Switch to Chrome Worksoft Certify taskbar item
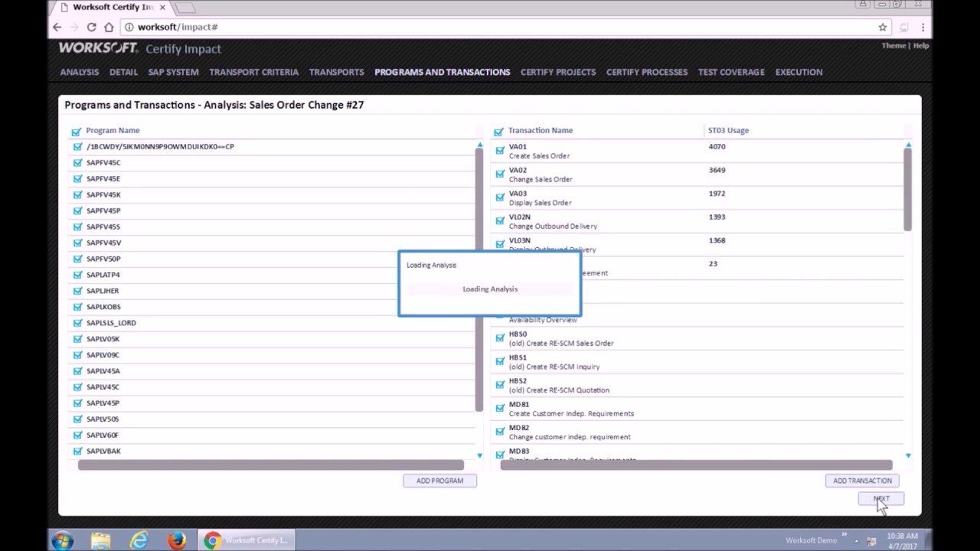 246,540
